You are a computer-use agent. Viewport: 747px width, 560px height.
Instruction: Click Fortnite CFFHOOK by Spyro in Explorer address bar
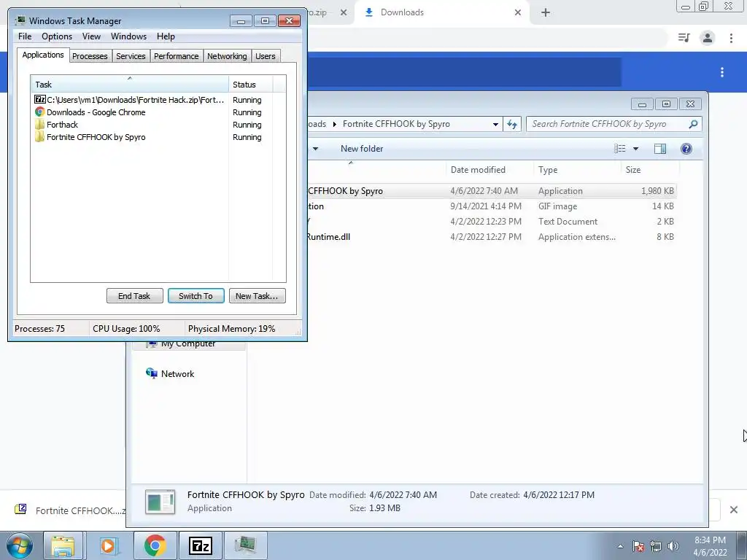pos(396,124)
